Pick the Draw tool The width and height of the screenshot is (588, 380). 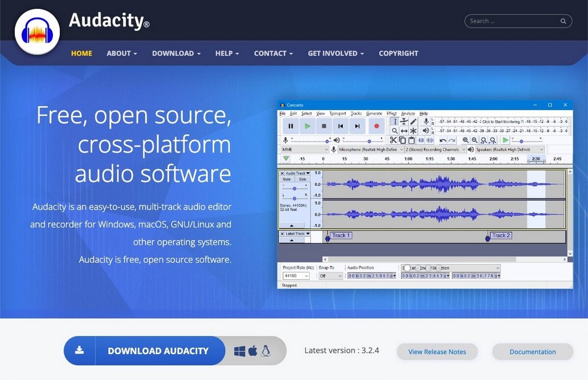point(412,121)
